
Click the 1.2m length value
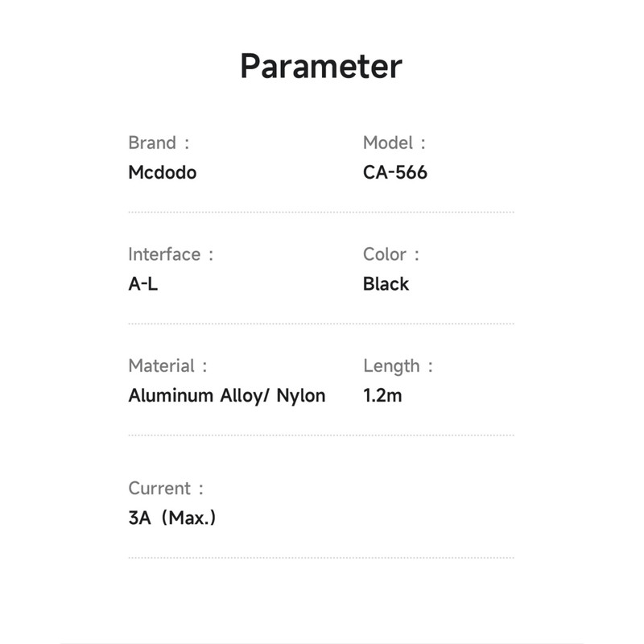[x=382, y=395]
